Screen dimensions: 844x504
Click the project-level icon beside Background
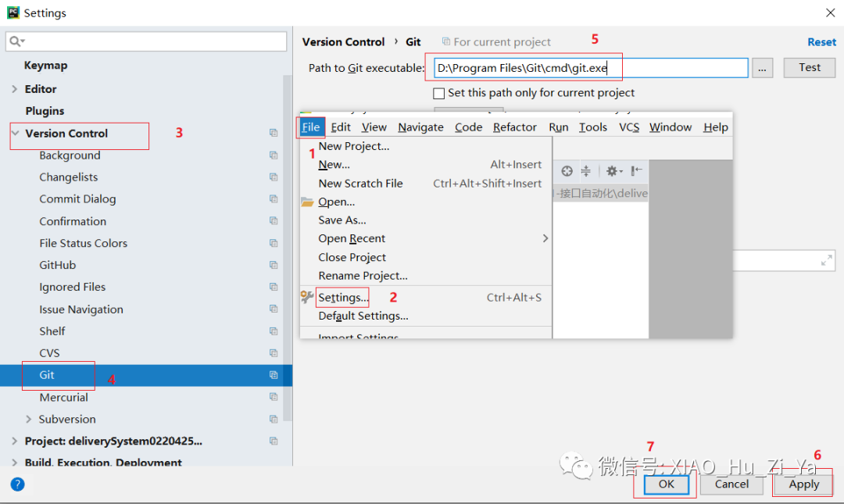[x=274, y=155]
